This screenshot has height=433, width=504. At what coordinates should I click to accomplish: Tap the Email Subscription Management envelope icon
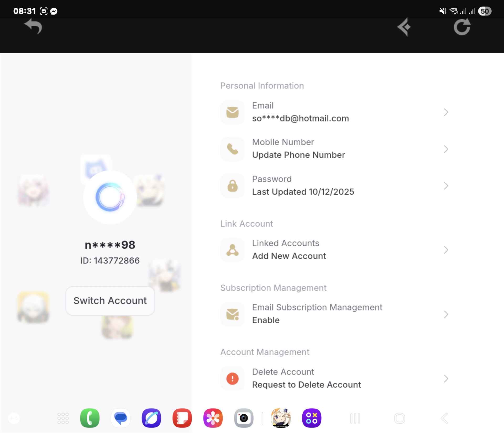coord(232,314)
